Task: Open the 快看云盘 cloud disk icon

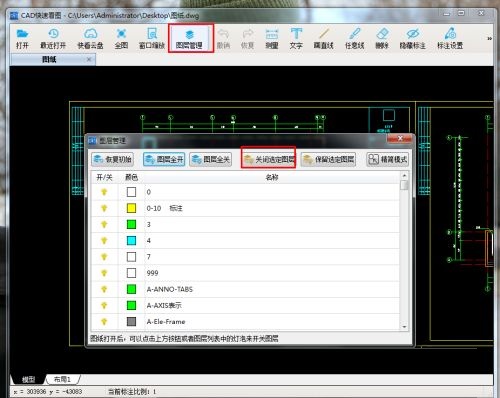Action: [x=90, y=38]
